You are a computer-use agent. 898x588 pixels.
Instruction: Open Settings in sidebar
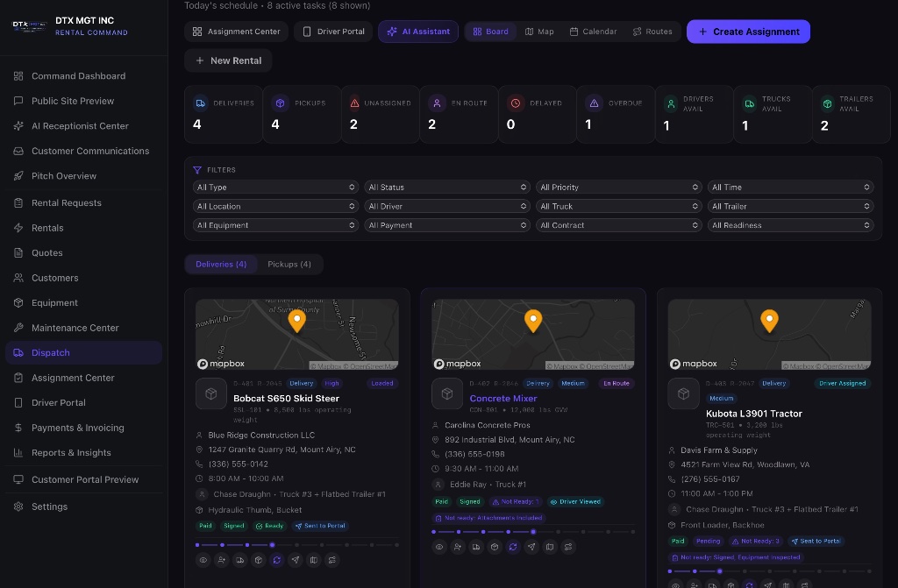[83, 507]
